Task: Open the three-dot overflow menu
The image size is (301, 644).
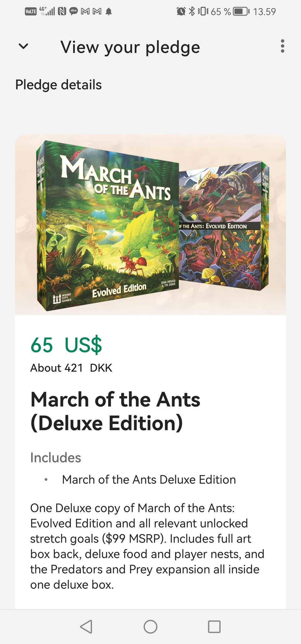Action: coord(283,46)
